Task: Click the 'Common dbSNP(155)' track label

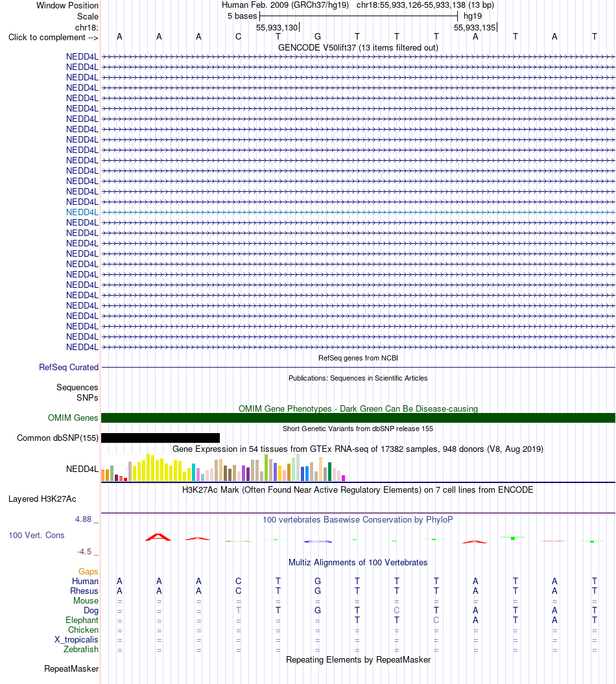Action: click(58, 438)
